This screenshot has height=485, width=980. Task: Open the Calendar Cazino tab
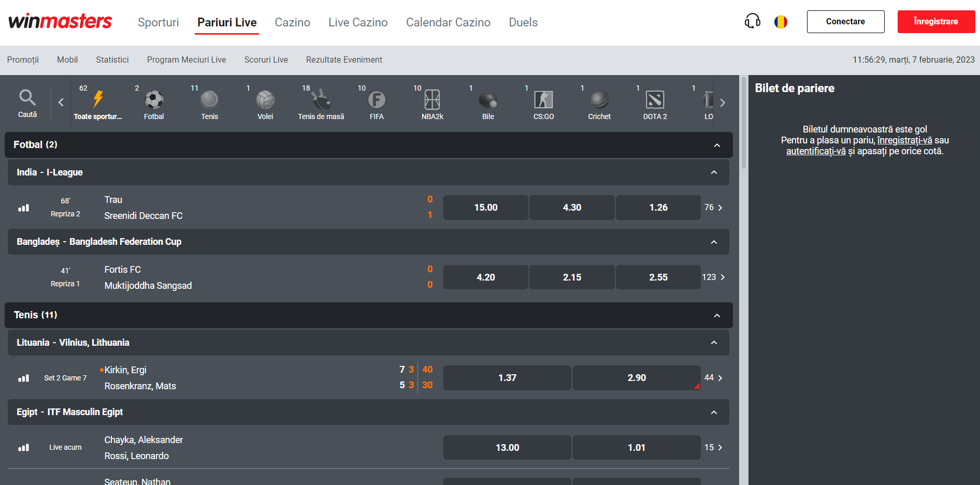pyautogui.click(x=448, y=22)
